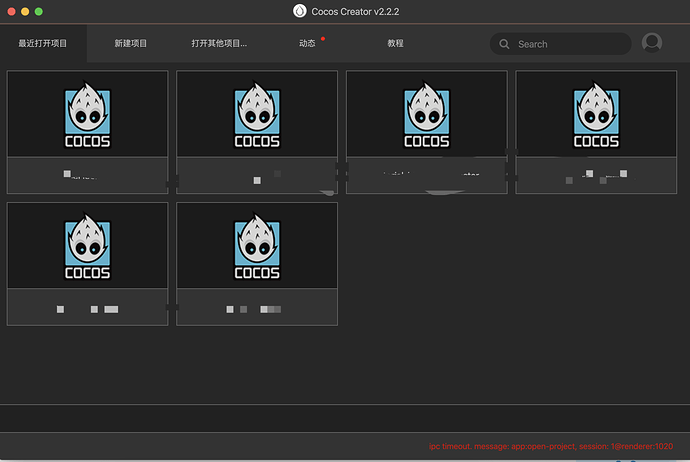Select the 打开其他项目... tab
The width and height of the screenshot is (690, 462).
(219, 43)
